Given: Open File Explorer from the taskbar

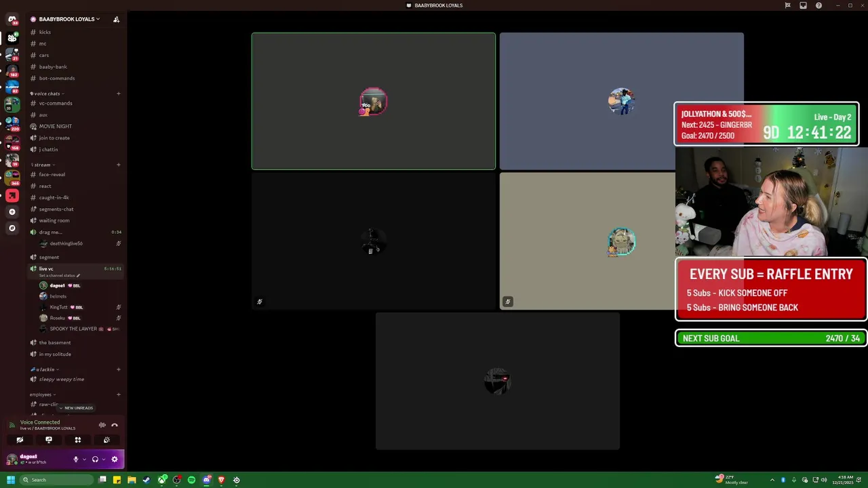Looking at the screenshot, I should tap(132, 480).
